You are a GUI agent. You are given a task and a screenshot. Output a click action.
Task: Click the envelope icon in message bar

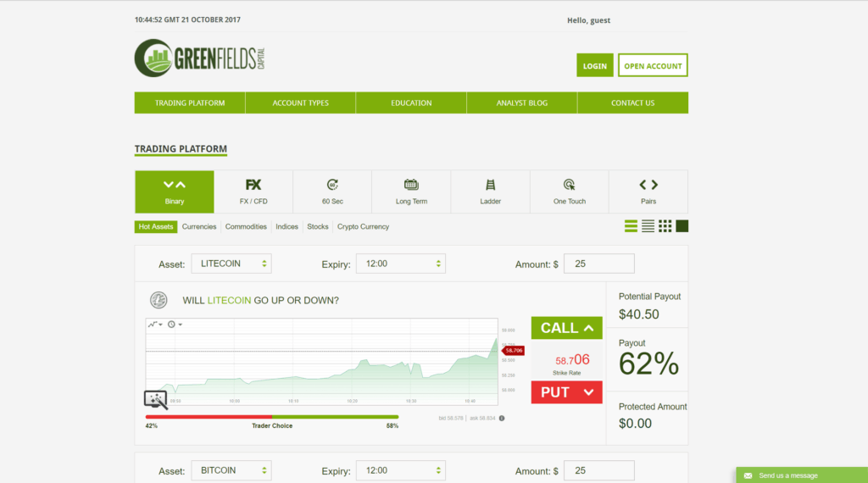pos(748,475)
